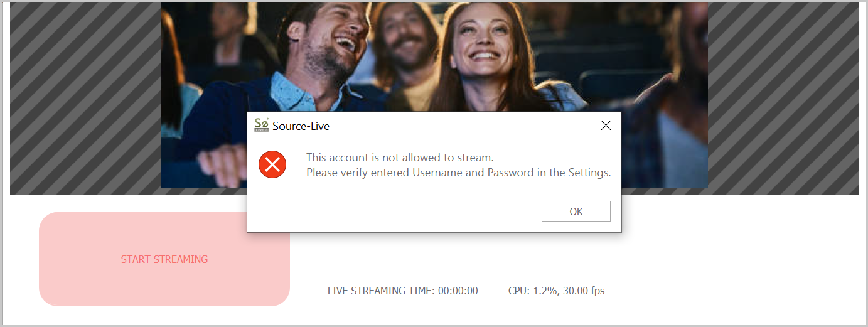868x327 pixels.
Task: Click the START STREAMING button
Action: (164, 259)
